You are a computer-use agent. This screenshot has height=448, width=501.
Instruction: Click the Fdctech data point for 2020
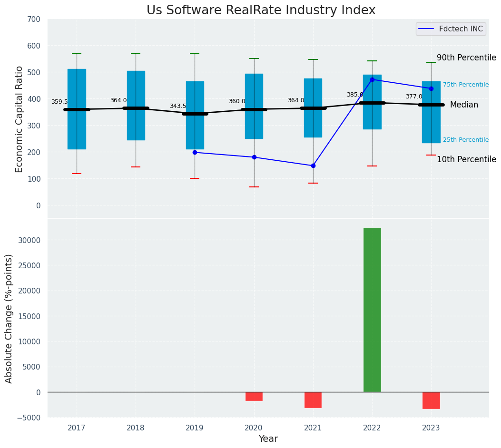pyautogui.click(x=254, y=157)
